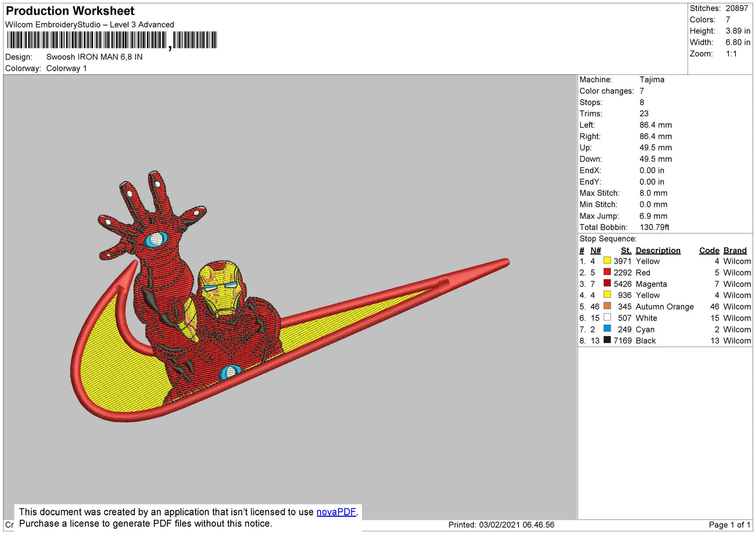Choose the Cyan thread color swatch
The width and height of the screenshot is (756, 534).
[x=607, y=328]
